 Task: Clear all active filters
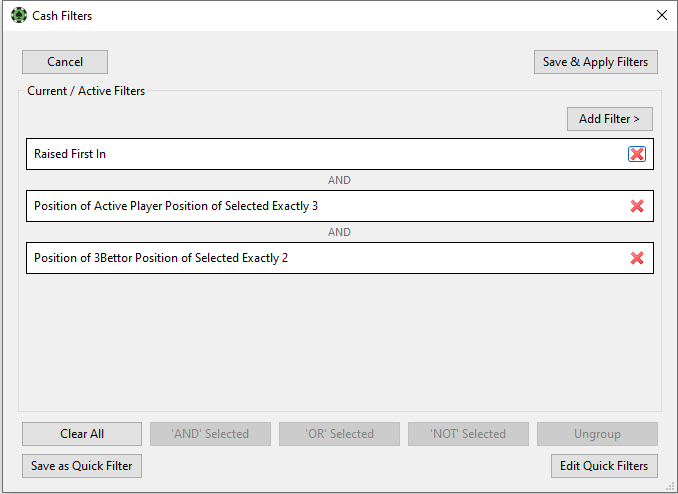(x=82, y=434)
